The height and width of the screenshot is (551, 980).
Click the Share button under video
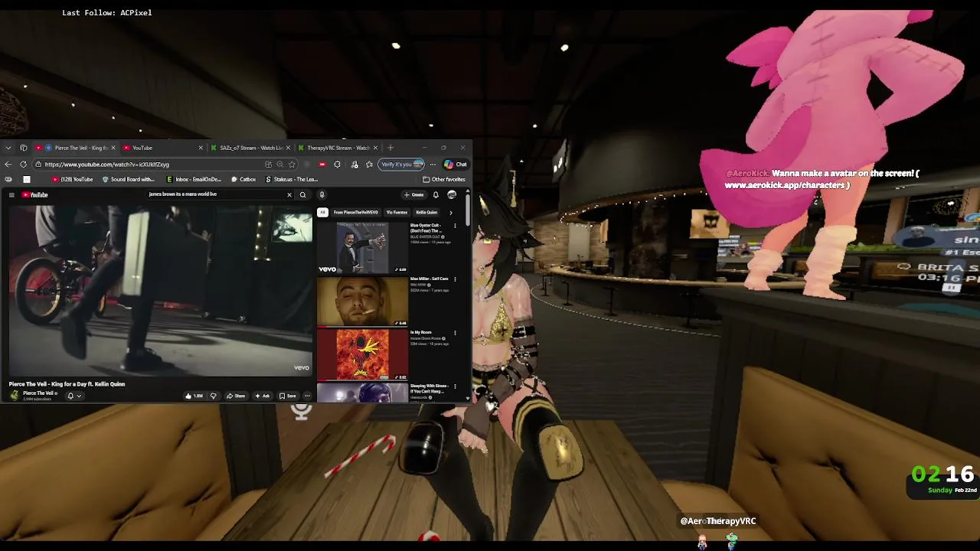[236, 396]
